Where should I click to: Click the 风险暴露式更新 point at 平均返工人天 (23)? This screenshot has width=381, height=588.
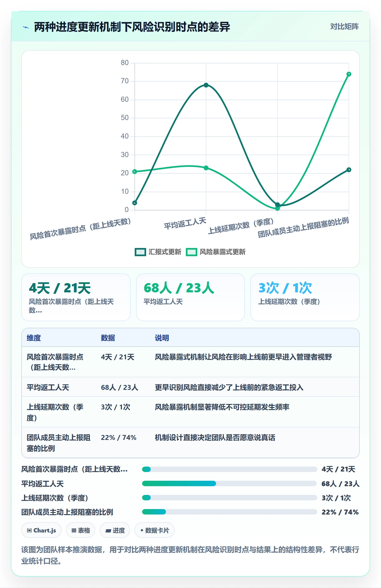(206, 168)
